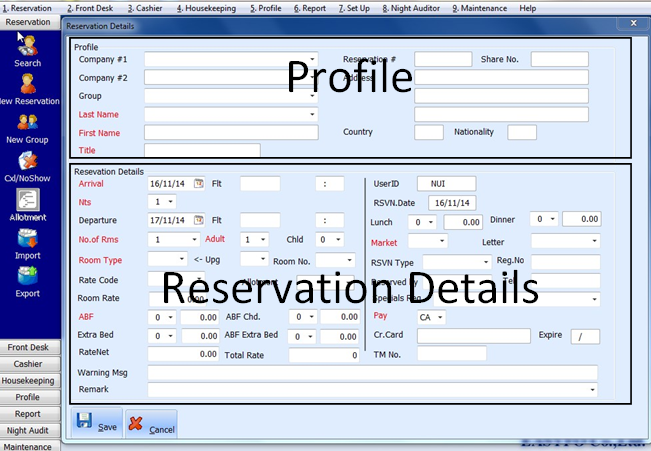Image resolution: width=651 pixels, height=451 pixels.
Task: Open the 3. Cashier menu
Action: [145, 8]
